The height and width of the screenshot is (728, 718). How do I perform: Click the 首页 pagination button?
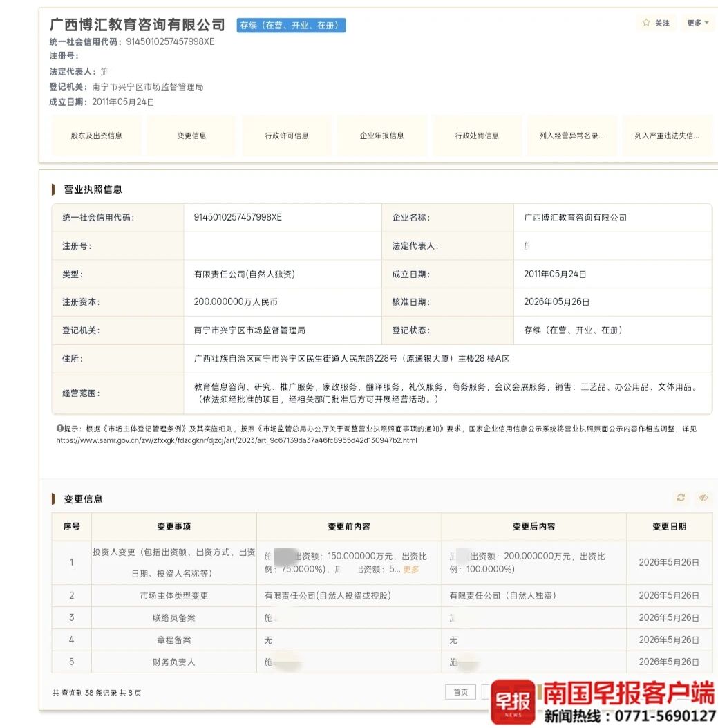pyautogui.click(x=460, y=692)
